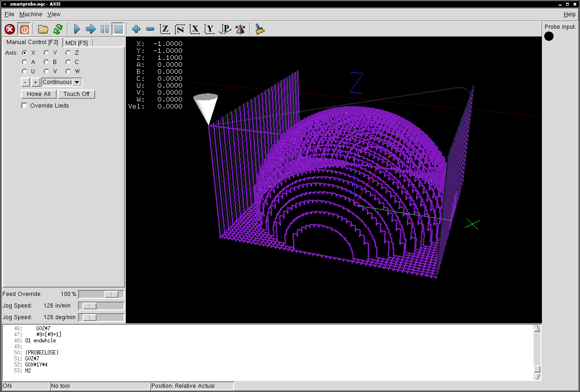
Task: Select G-code line 50 (PROBECLOSE)
Action: 42,353
